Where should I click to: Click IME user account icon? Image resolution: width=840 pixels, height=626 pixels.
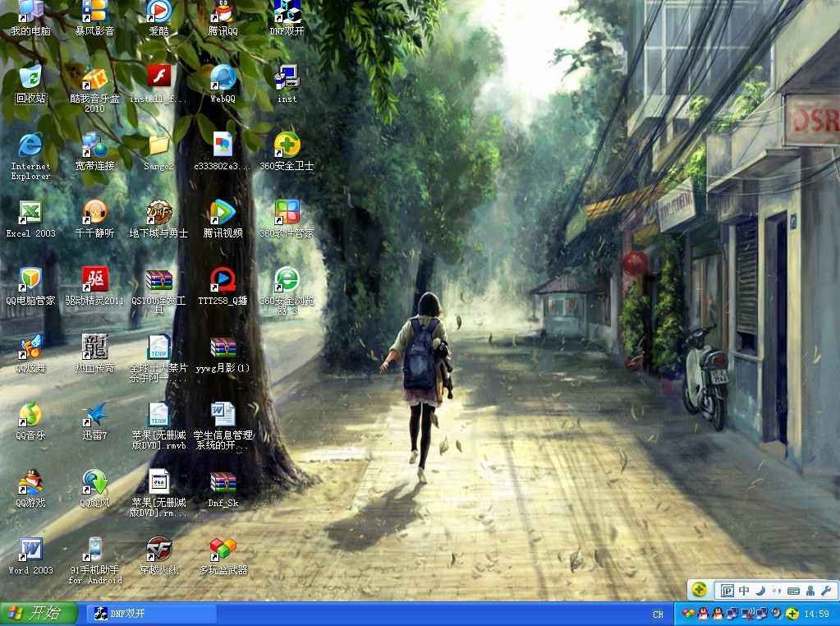pyautogui.click(x=810, y=591)
